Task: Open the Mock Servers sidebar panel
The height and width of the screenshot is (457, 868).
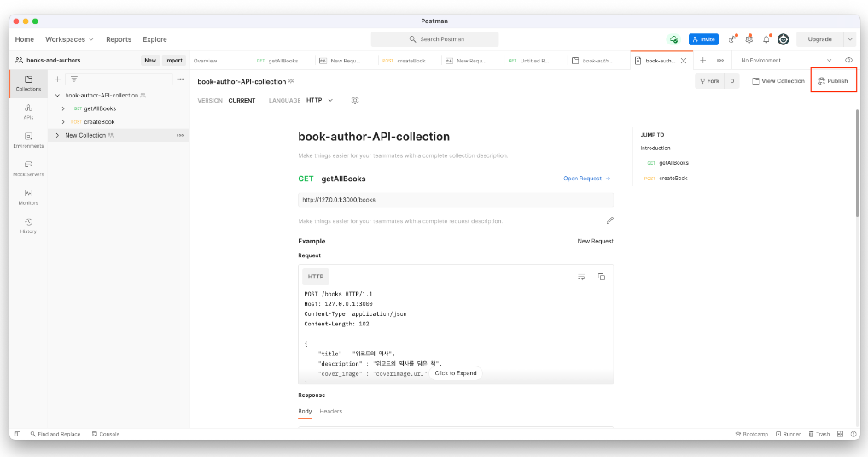Action: [28, 169]
